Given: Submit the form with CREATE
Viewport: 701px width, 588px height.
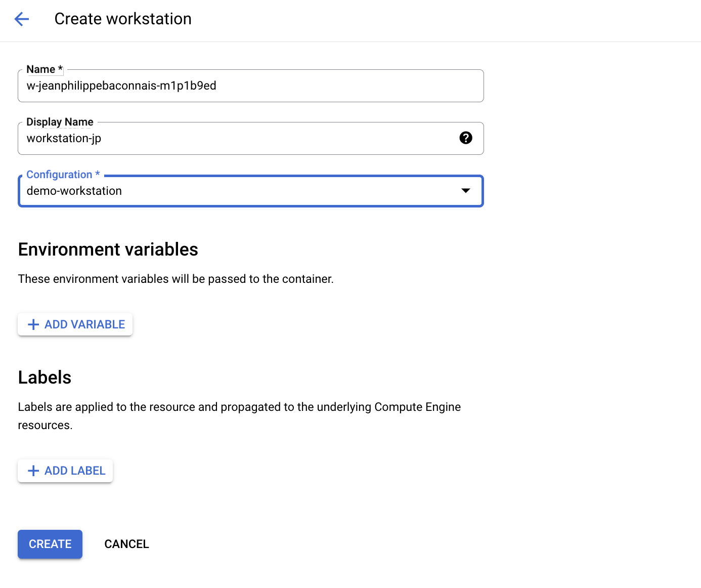Looking at the screenshot, I should (50, 544).
